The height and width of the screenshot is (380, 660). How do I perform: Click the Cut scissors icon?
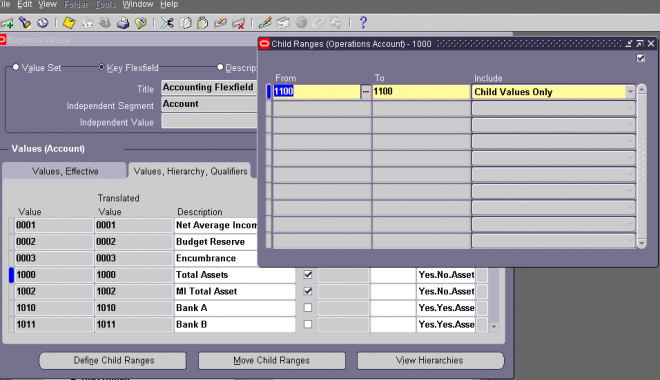click(167, 23)
